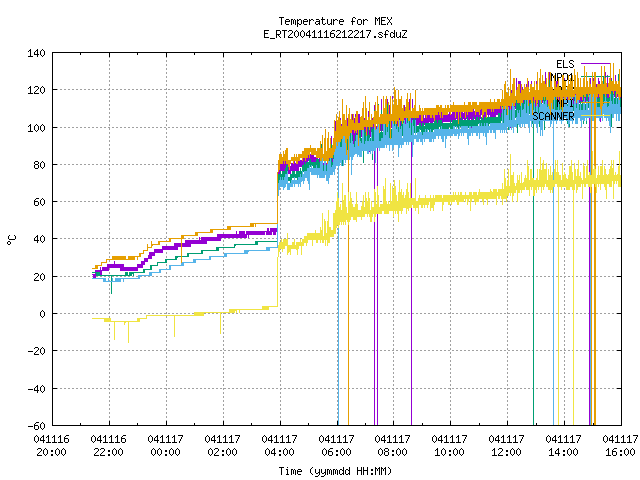Click the 80 y-axis tick label
The image size is (640, 480).
point(39,165)
